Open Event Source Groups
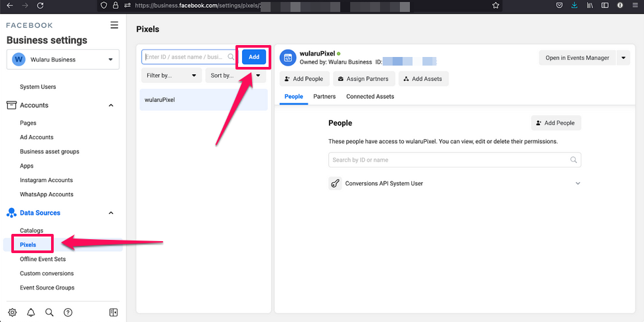Image resolution: width=644 pixels, height=322 pixels. click(x=47, y=288)
